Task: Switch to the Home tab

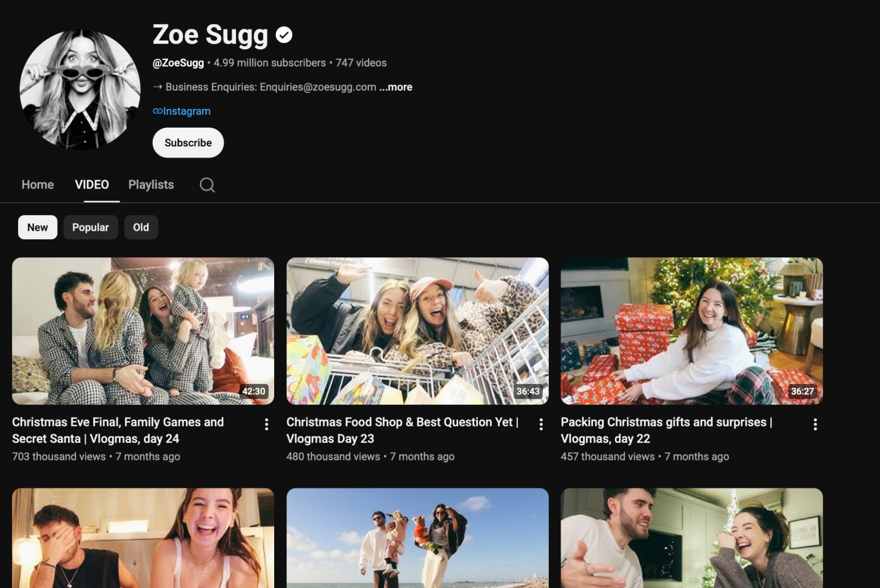Action: pyautogui.click(x=37, y=185)
